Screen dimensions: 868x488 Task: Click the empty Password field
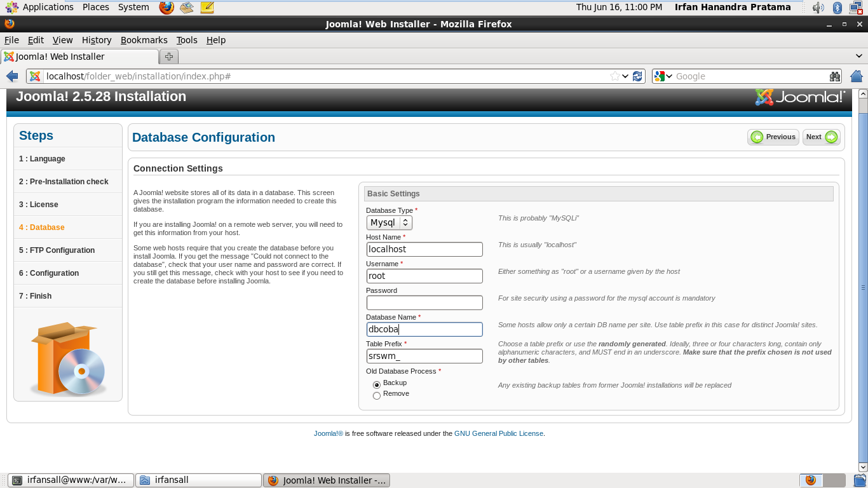pyautogui.click(x=424, y=302)
